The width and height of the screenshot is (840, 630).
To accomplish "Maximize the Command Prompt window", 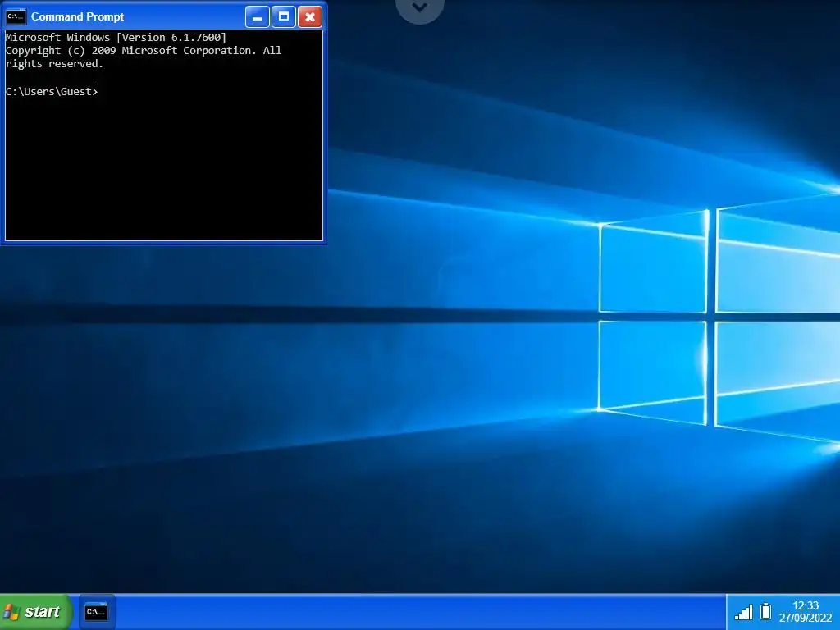I will coord(284,16).
